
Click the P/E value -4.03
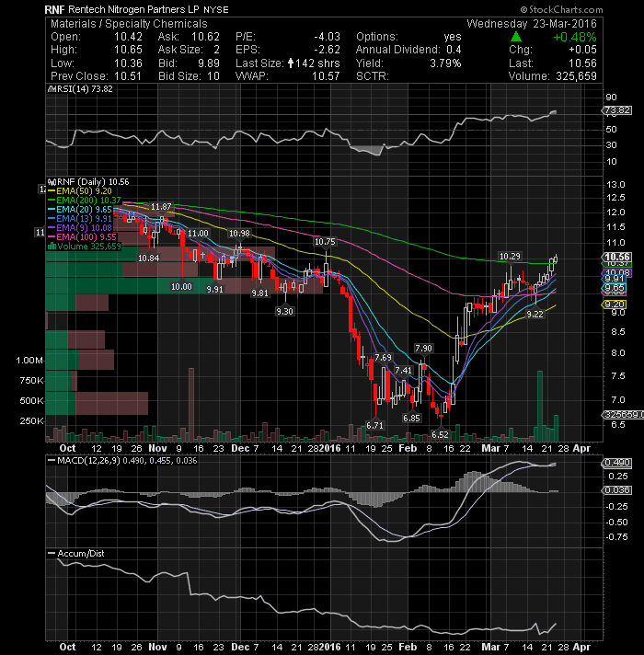327,37
